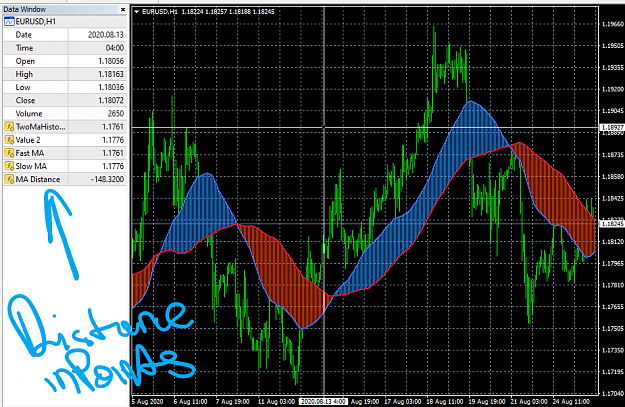Click the 11 Aug 03:00 time axis label
Viewport: 625px width, 407px height.
276,401
